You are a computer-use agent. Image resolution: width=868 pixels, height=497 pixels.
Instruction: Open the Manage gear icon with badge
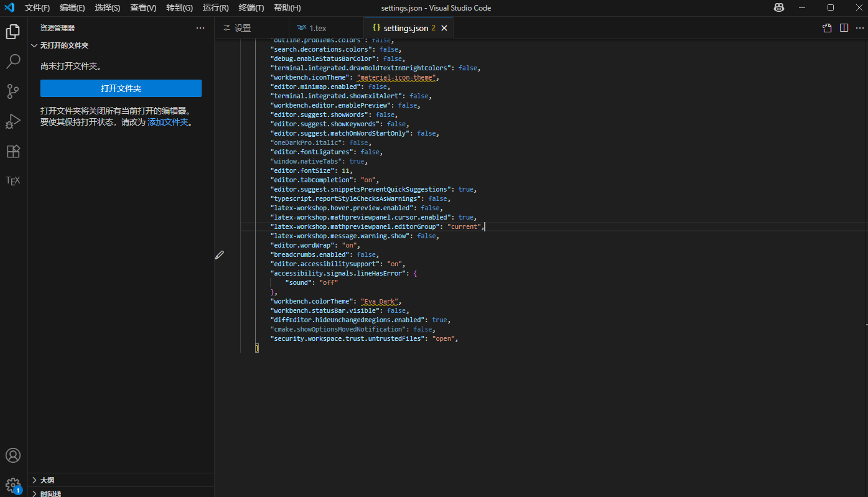[x=13, y=485]
